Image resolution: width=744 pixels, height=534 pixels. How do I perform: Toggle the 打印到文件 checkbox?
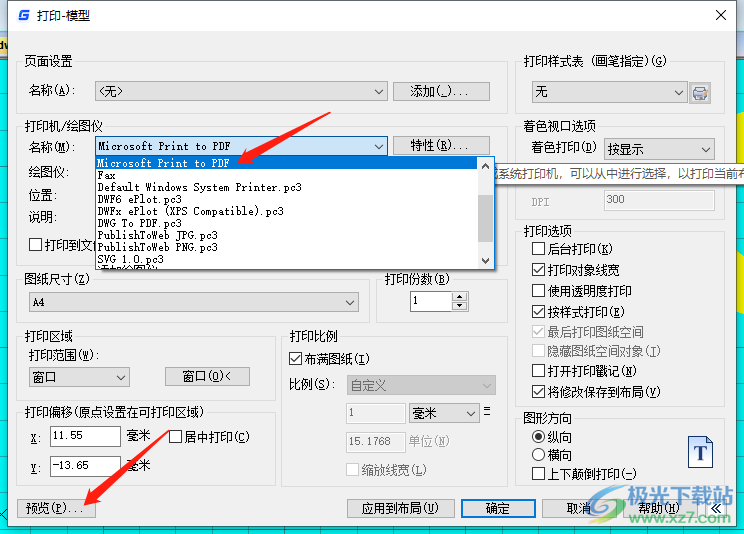pos(35,245)
